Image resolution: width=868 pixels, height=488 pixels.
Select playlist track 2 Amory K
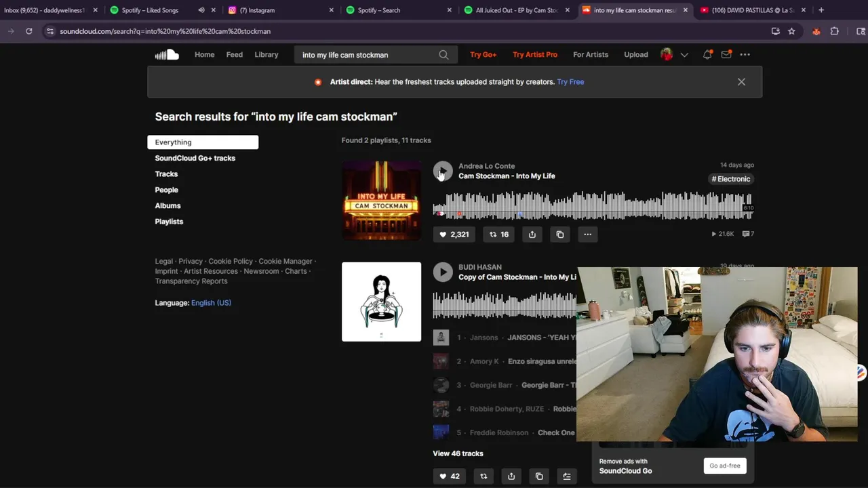coord(505,361)
